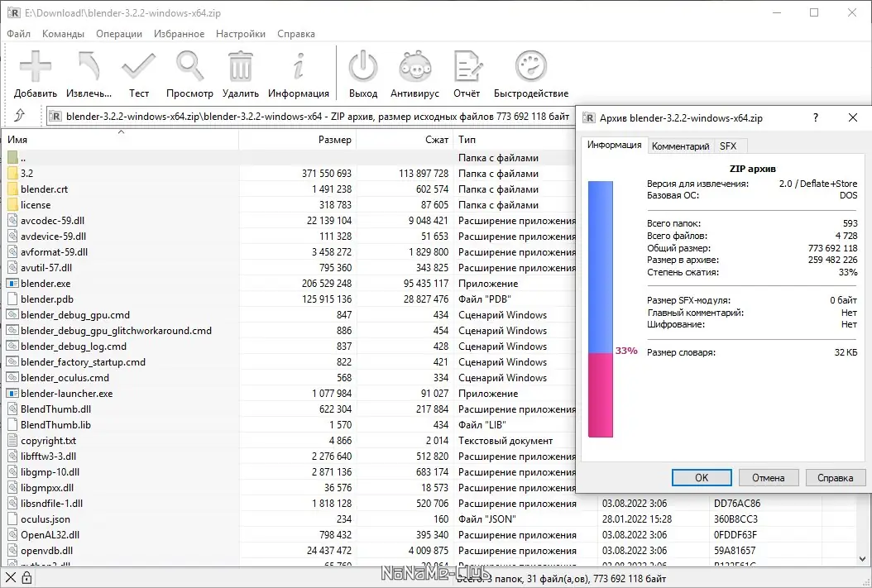The width and height of the screenshot is (872, 588).
Task: Switch to the SFX tab
Action: click(728, 146)
